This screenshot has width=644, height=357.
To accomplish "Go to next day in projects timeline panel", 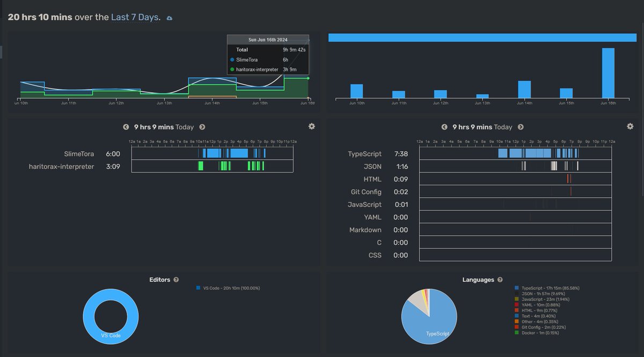I will 202,127.
